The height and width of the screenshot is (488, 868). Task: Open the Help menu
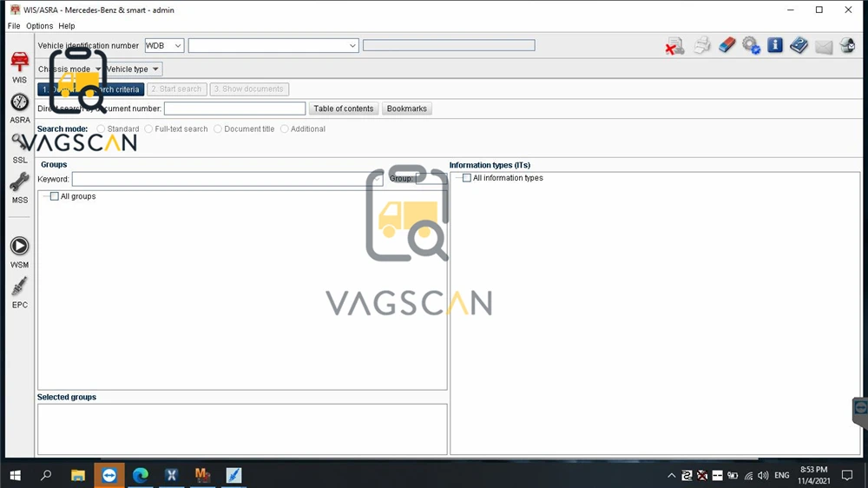pyautogui.click(x=67, y=26)
